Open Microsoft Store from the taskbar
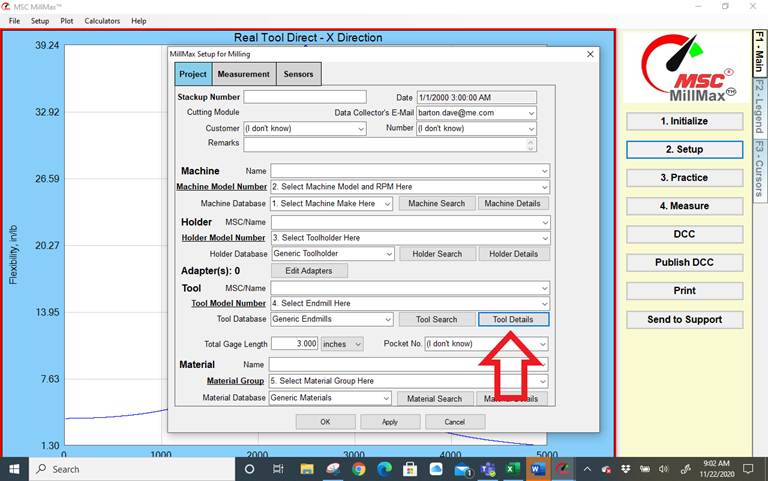This screenshot has height=481, width=768. click(x=409, y=469)
